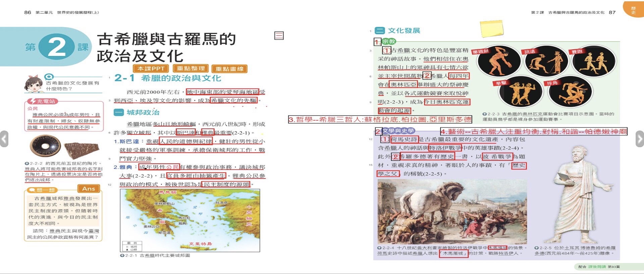The width and height of the screenshot is (644, 274).
Task: Click the 民主制度的源頭 boxed phrase
Action: pos(227,184)
